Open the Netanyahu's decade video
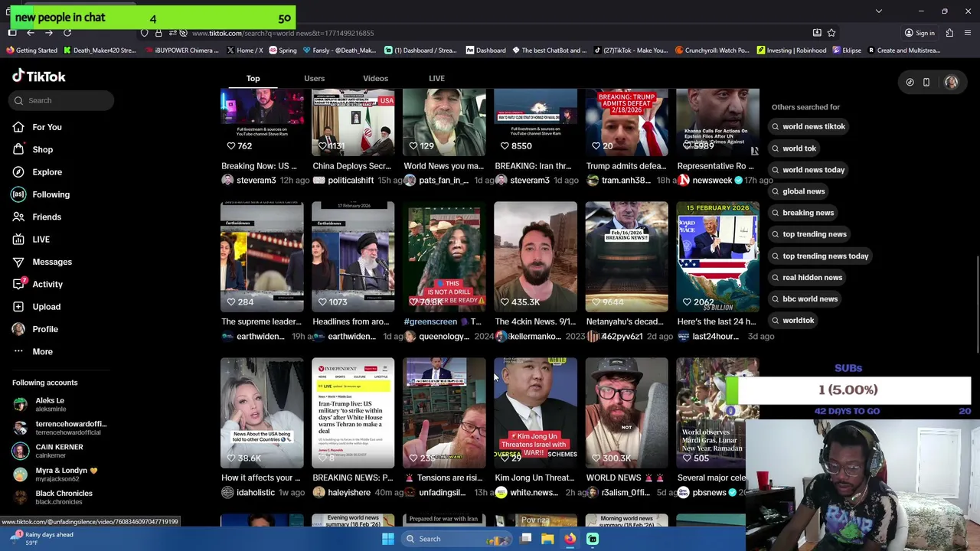 pos(626,256)
